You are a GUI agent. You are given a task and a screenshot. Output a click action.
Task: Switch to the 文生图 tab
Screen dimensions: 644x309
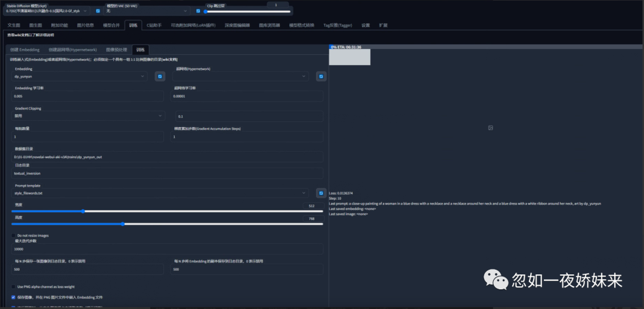(14, 25)
